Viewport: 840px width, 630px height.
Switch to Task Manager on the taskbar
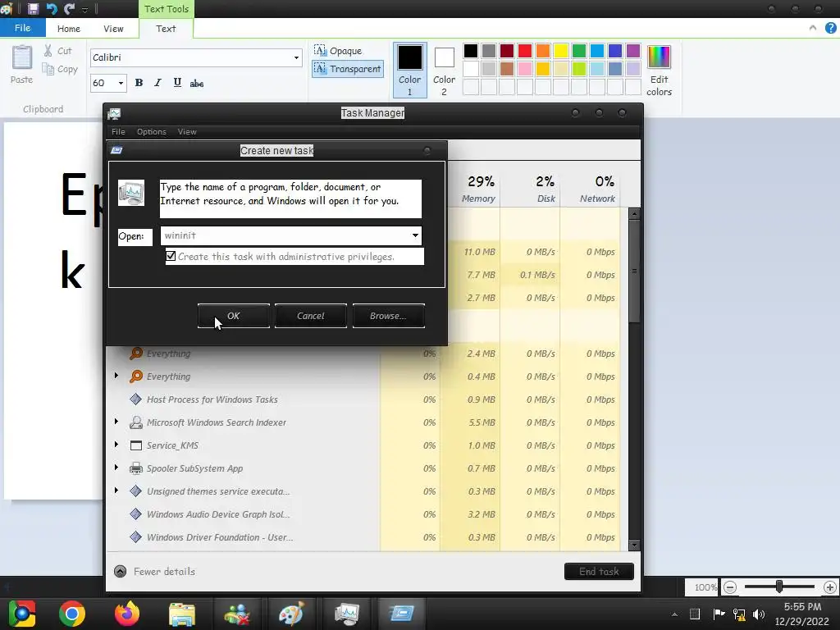(x=347, y=614)
